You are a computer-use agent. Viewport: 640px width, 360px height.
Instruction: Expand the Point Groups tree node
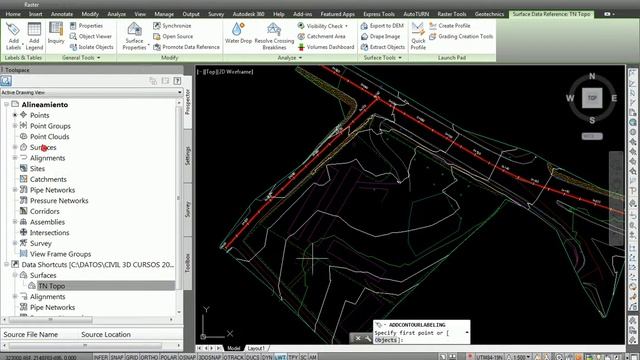[x=15, y=126]
